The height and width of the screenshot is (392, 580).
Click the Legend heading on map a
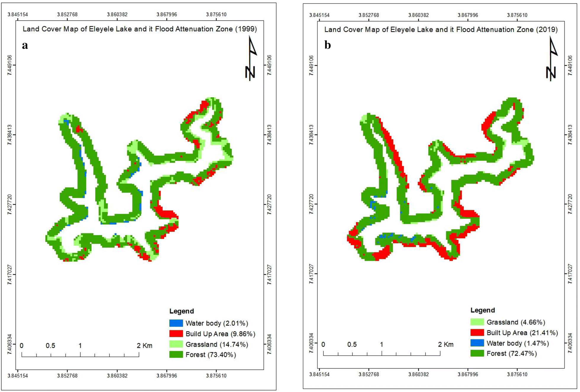coord(182,311)
